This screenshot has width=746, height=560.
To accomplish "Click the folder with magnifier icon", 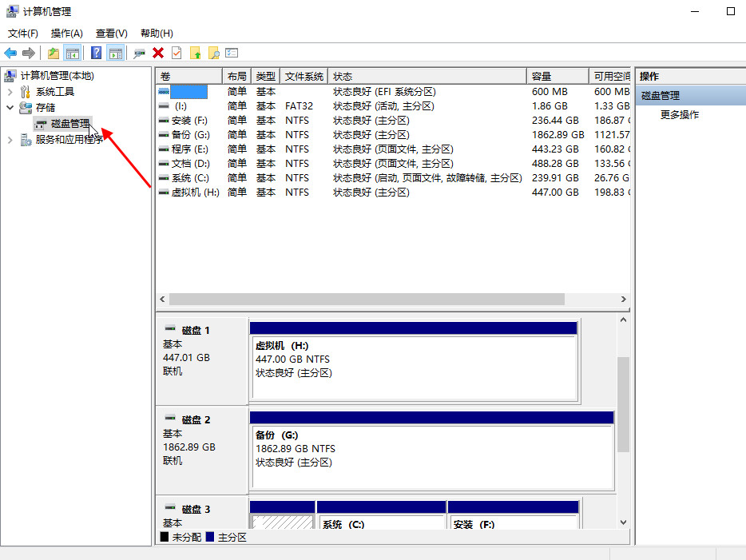I will 213,53.
